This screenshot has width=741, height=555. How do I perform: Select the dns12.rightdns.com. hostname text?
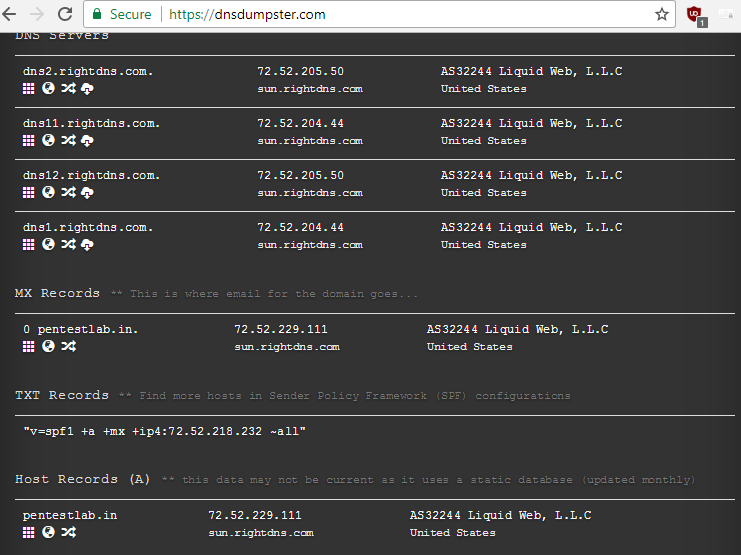point(91,175)
